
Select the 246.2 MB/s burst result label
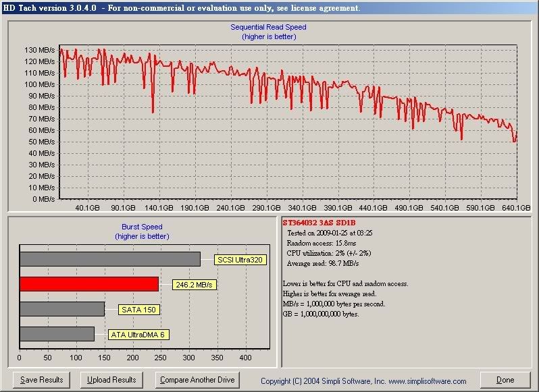pos(195,285)
